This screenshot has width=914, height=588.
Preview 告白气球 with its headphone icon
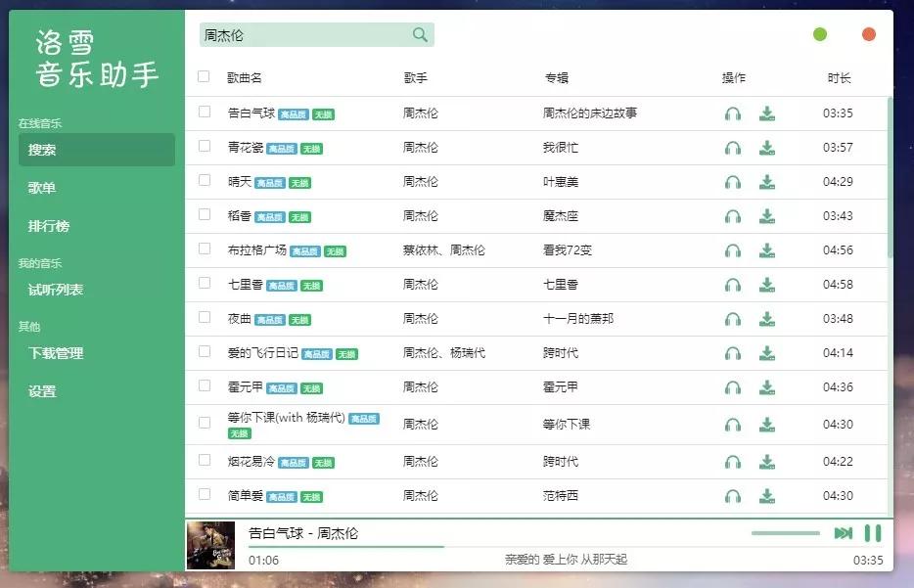point(733,113)
